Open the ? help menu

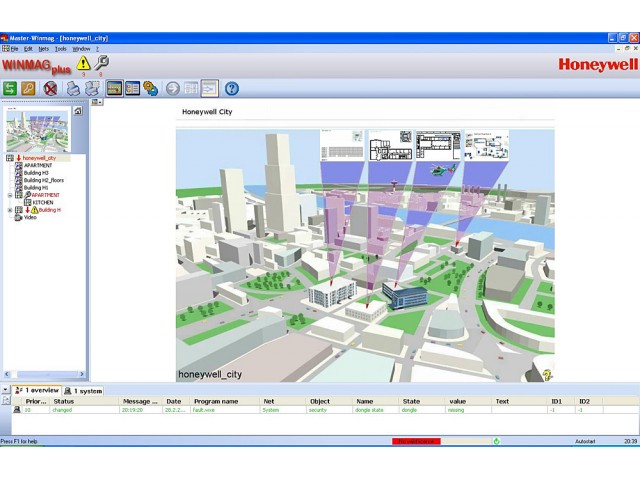click(x=97, y=49)
